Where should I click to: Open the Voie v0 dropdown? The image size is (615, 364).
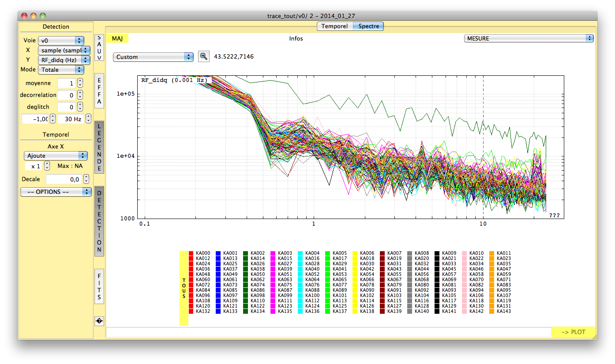(x=61, y=41)
